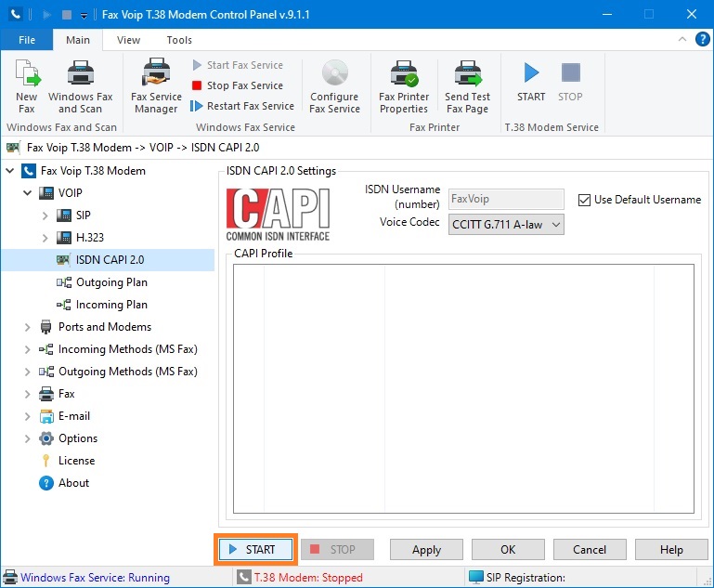
Task: Open the Help question mark icon
Action: [702, 40]
